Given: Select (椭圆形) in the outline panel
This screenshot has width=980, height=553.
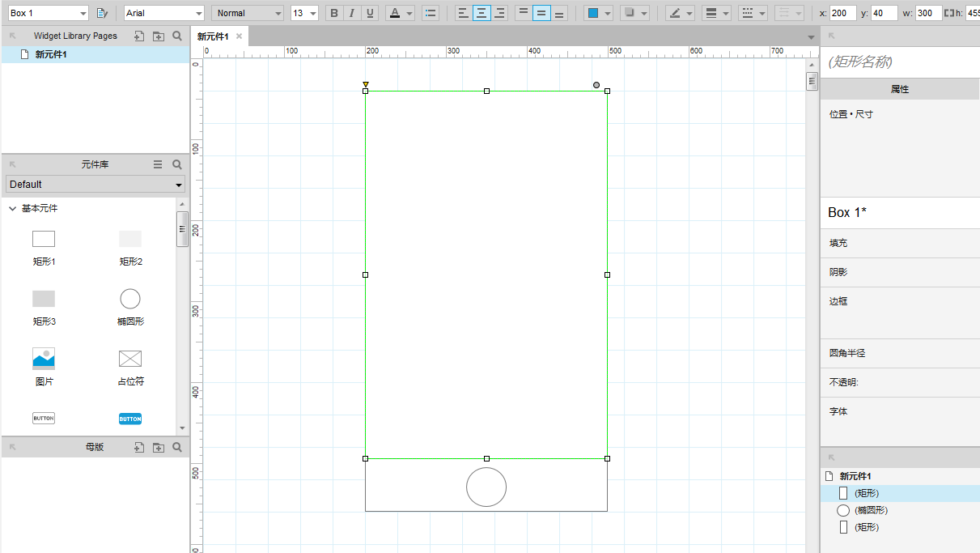Looking at the screenshot, I should 871,510.
